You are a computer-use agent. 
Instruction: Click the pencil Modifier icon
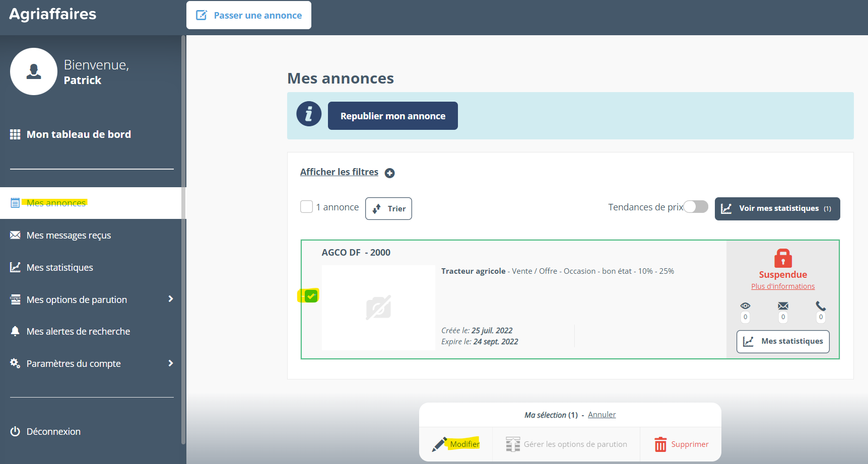point(439,444)
